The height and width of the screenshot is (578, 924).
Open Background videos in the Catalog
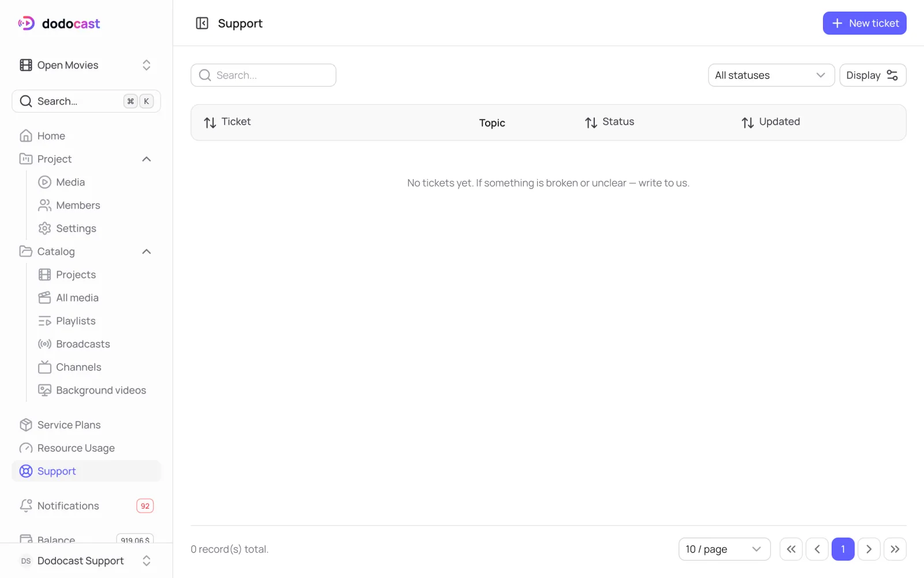click(x=96, y=390)
